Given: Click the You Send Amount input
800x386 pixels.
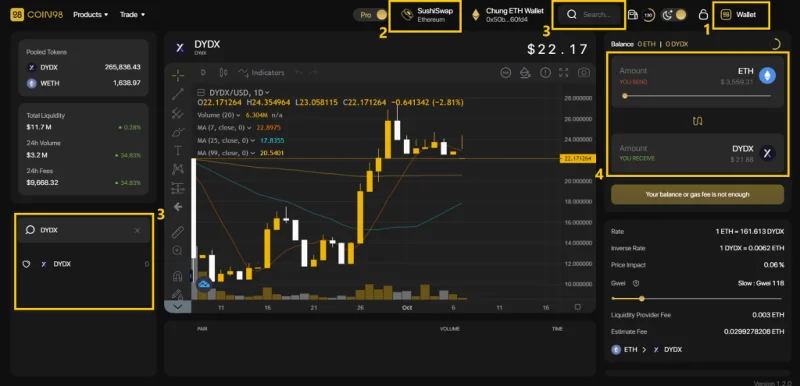Looking at the screenshot, I should pos(633,71).
